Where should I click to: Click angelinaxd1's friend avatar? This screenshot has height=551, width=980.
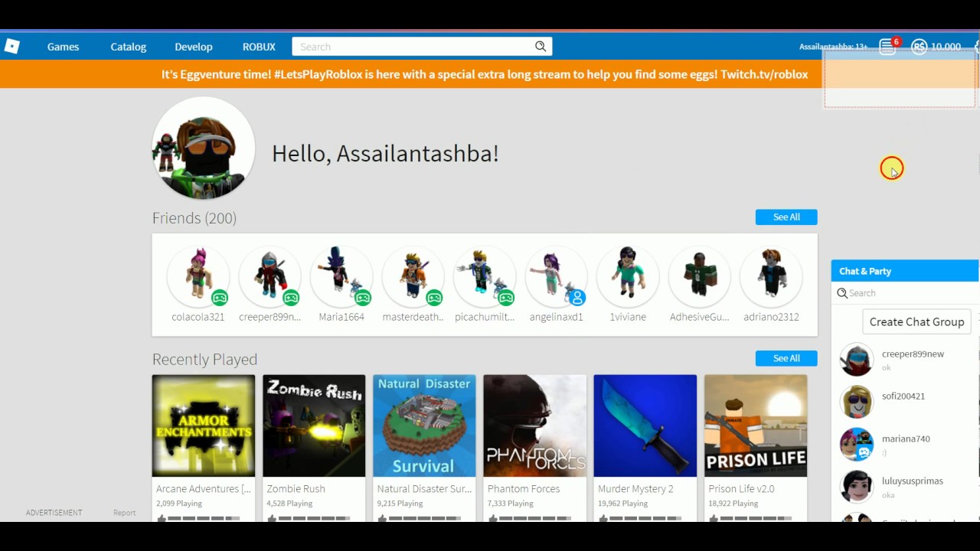click(556, 275)
